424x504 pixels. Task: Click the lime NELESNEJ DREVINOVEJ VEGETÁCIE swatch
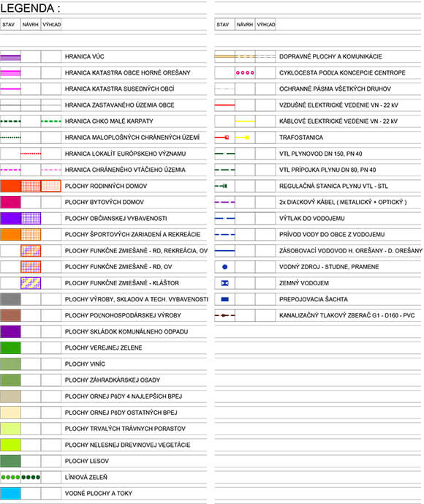[10, 445]
